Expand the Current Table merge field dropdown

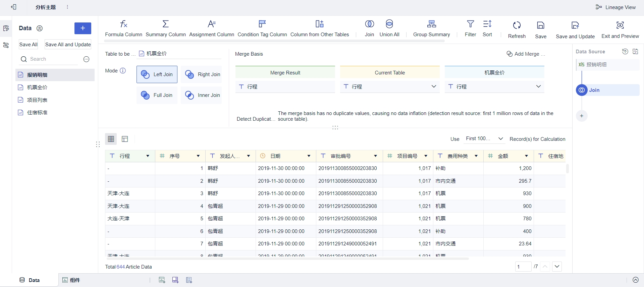click(x=433, y=87)
